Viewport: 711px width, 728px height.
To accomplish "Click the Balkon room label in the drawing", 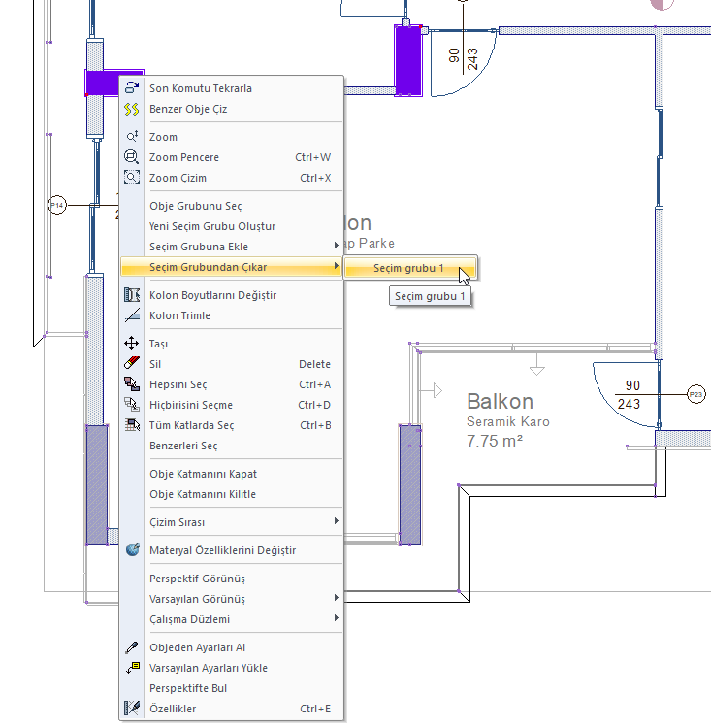I will click(x=500, y=402).
